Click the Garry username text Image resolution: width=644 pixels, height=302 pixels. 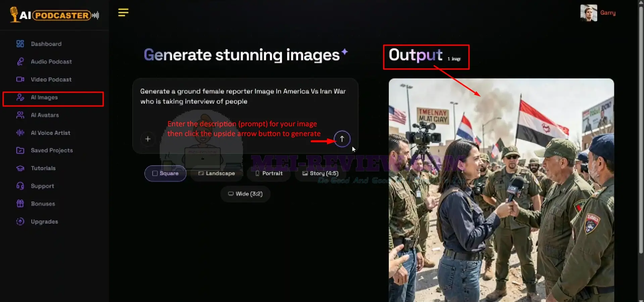608,13
